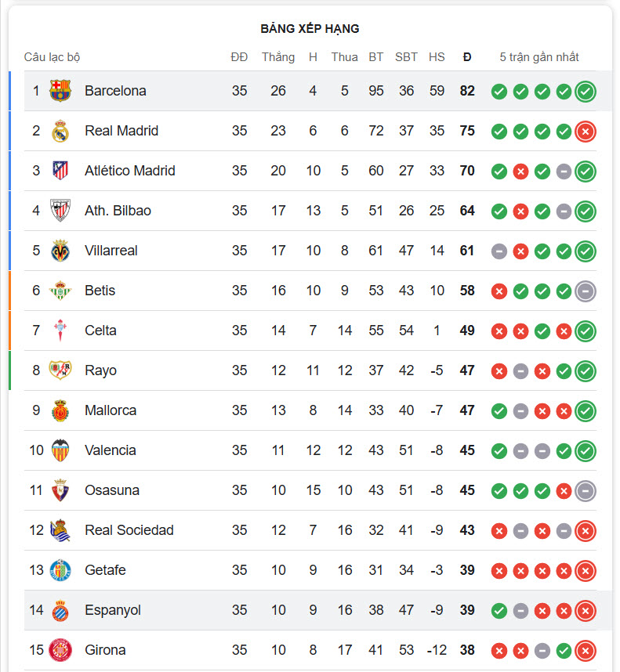Click the Atlético Madrid crest icon
Screen dimensions: 620x672
(60, 171)
